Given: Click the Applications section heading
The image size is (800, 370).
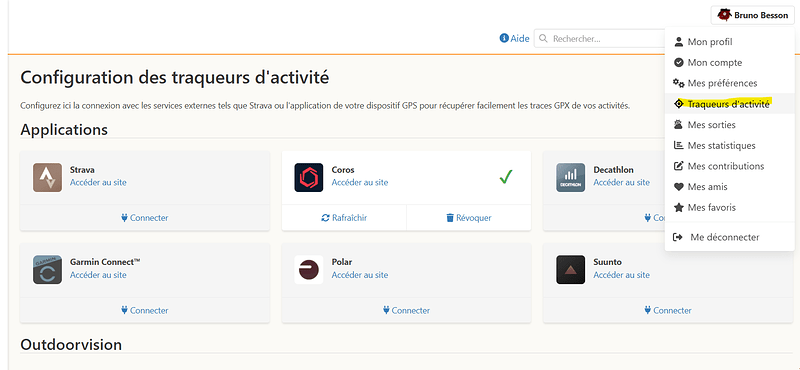Looking at the screenshot, I should (x=64, y=130).
